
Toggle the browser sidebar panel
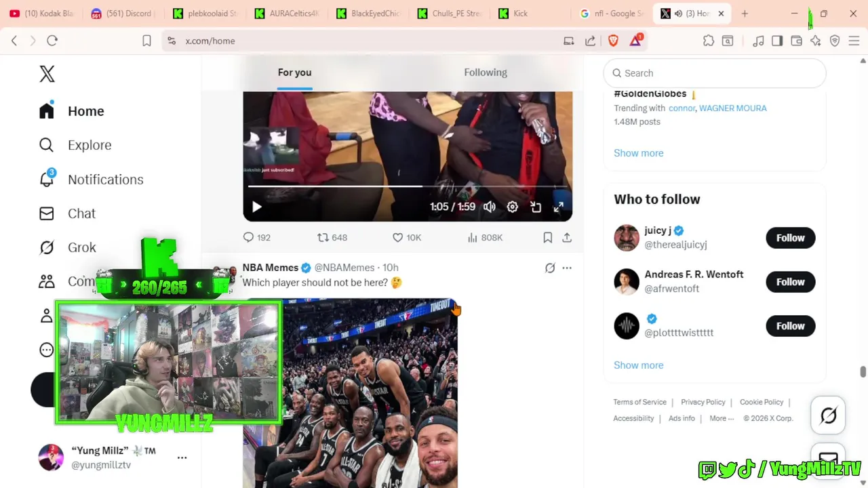click(x=777, y=41)
